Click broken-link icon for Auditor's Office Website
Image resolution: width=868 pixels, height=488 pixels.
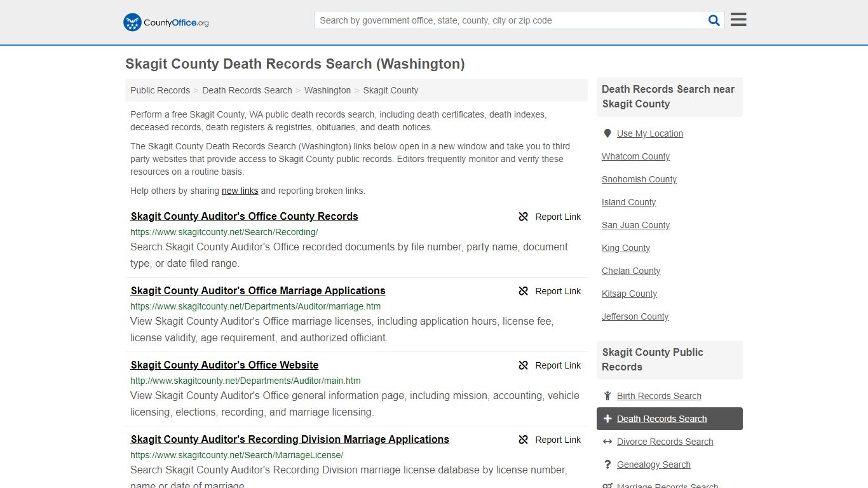(x=524, y=365)
